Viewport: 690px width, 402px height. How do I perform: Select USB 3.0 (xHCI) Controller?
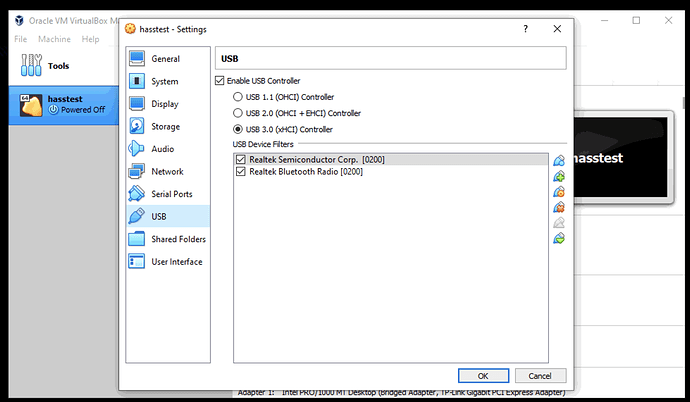238,129
